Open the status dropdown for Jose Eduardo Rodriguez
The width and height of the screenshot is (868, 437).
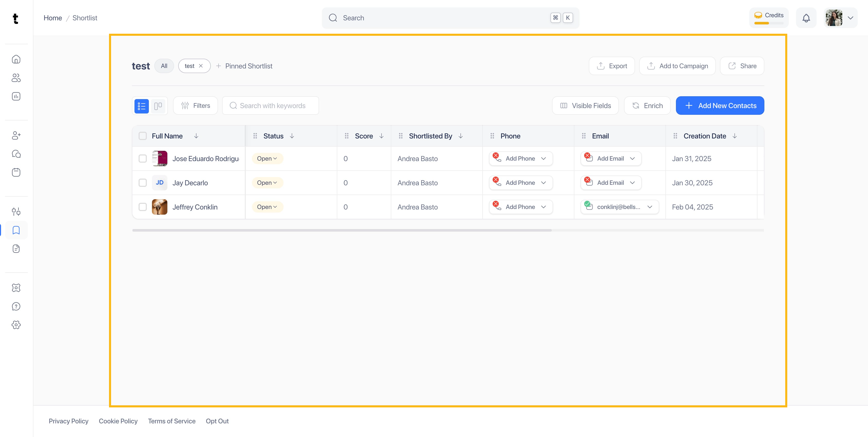click(x=267, y=159)
